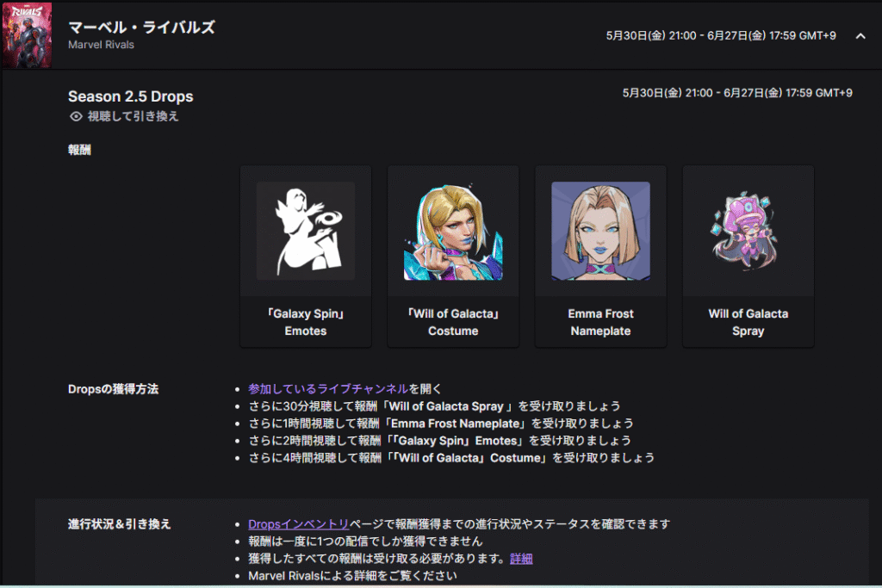882x588 pixels.
Task: Click the Season 2.5 Drops heading
Action: click(131, 96)
